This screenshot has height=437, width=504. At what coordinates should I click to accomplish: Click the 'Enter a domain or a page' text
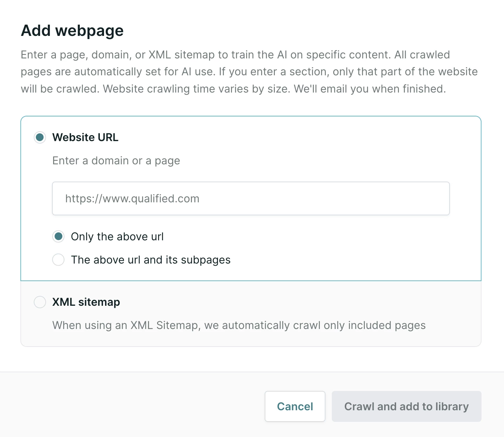pyautogui.click(x=116, y=161)
